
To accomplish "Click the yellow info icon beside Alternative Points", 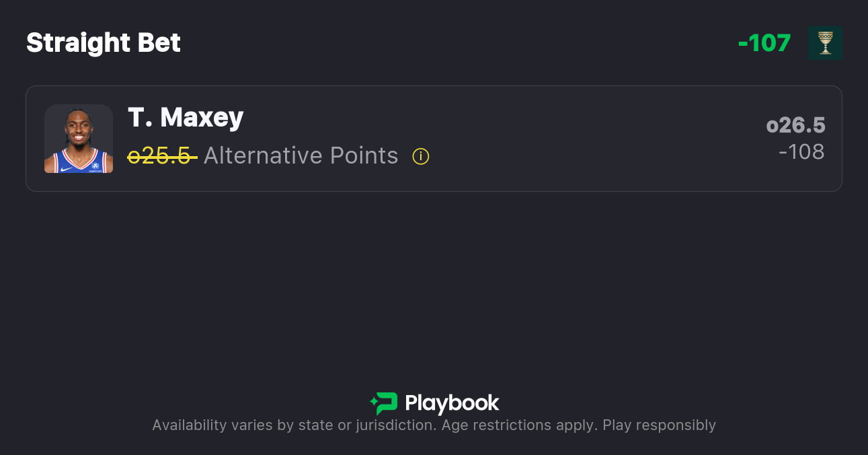I will 421,156.
